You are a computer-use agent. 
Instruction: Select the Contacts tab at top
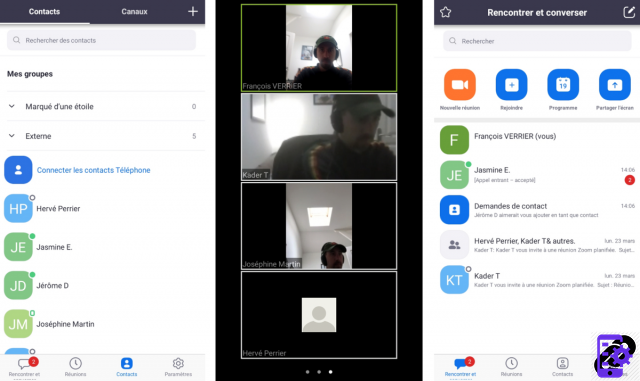pos(44,11)
